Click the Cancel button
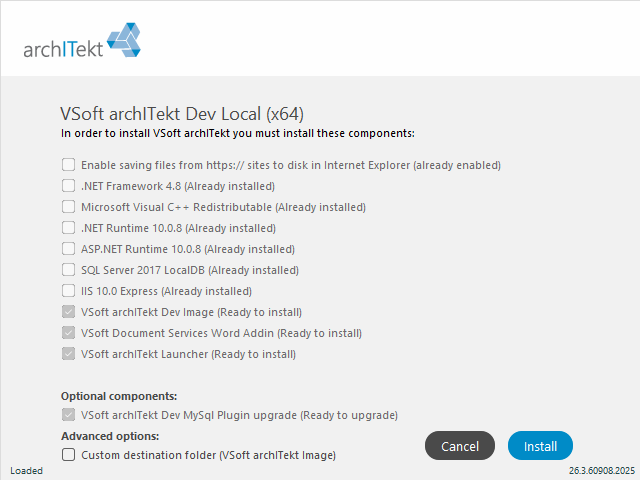This screenshot has width=640, height=480. (x=460, y=446)
